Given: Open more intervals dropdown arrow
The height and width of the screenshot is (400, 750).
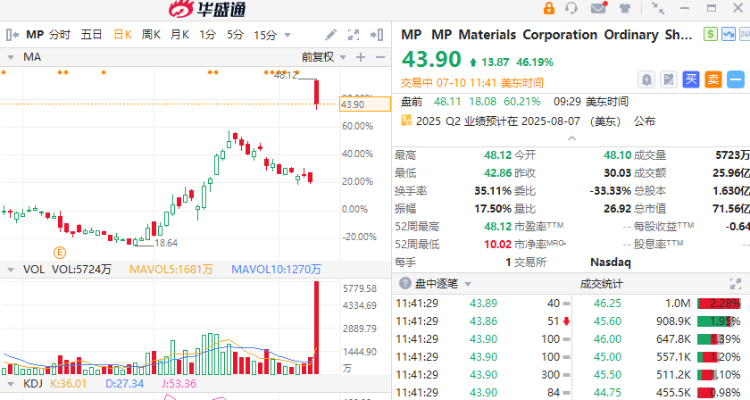Looking at the screenshot, I should point(287,35).
